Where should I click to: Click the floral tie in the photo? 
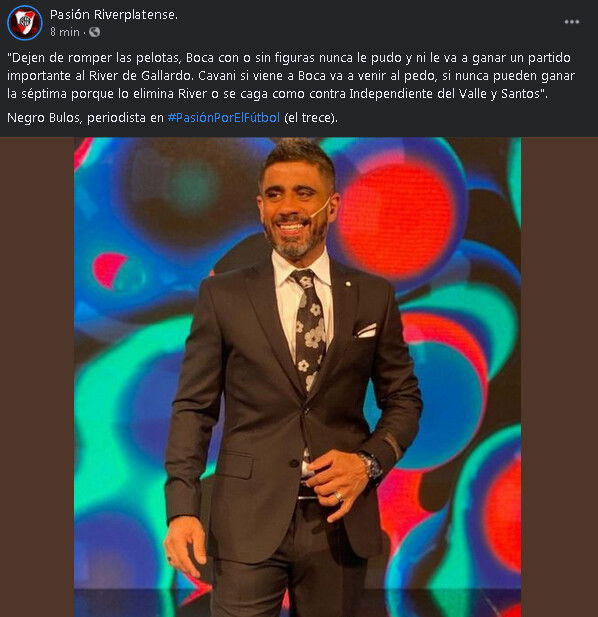(x=309, y=329)
